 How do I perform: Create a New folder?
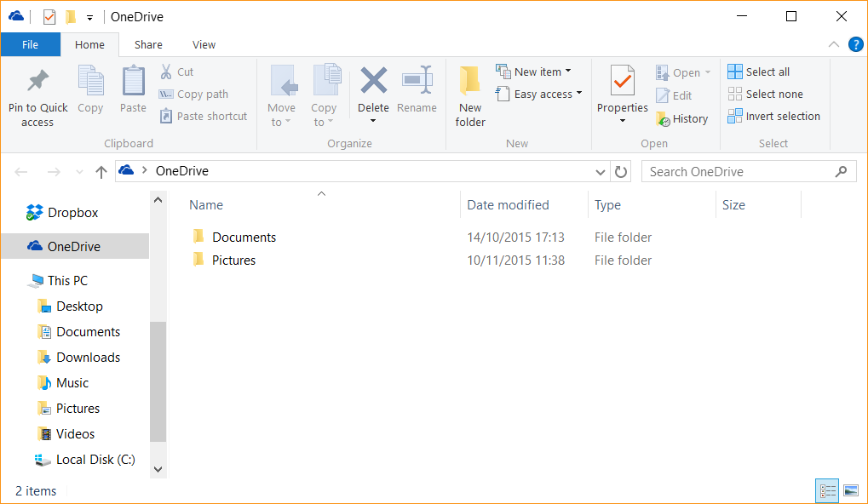(470, 96)
